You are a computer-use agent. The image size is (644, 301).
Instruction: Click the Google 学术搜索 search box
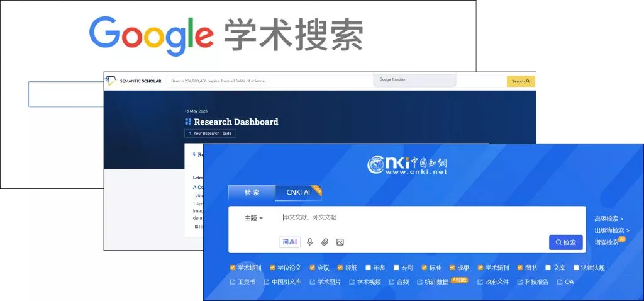(x=65, y=94)
